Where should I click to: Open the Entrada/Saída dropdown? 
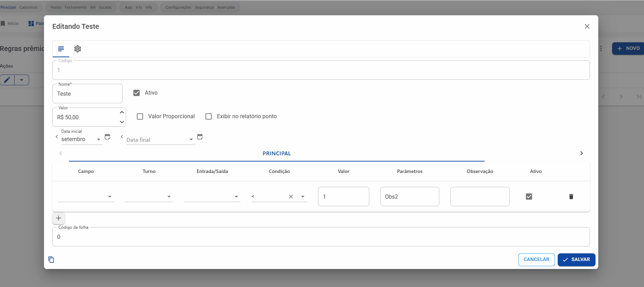tap(212, 197)
